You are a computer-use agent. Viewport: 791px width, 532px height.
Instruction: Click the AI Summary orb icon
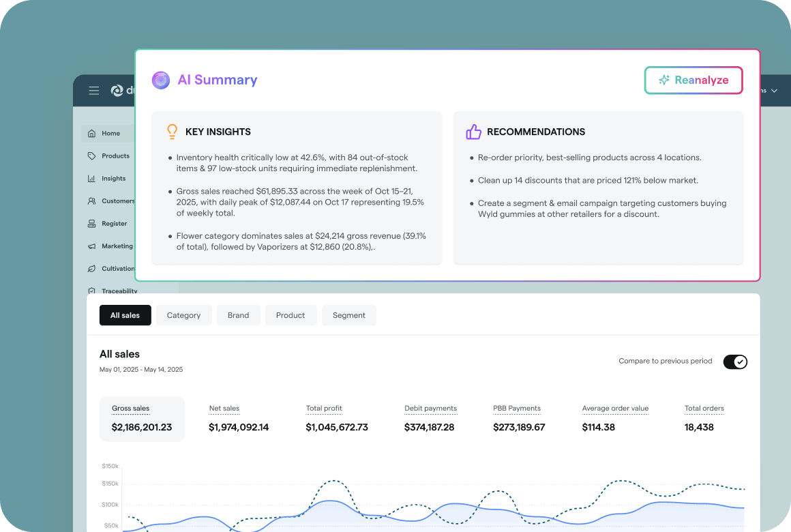(x=161, y=80)
